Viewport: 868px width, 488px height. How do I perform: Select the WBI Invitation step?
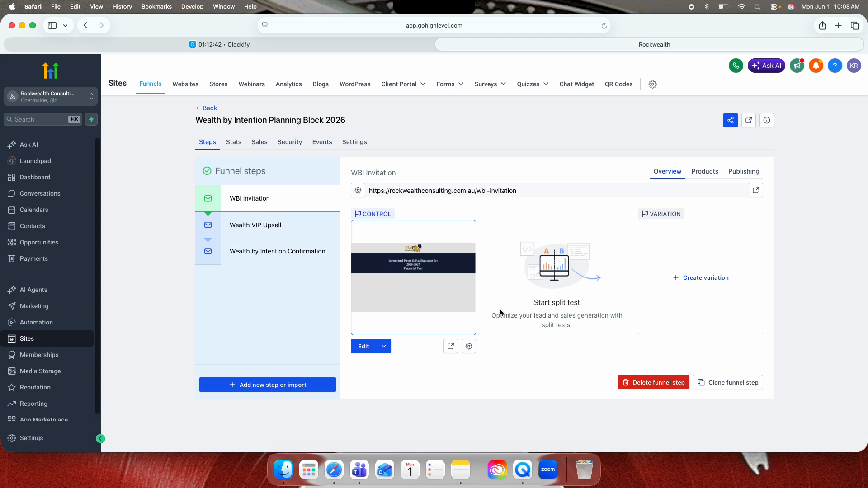pos(268,198)
